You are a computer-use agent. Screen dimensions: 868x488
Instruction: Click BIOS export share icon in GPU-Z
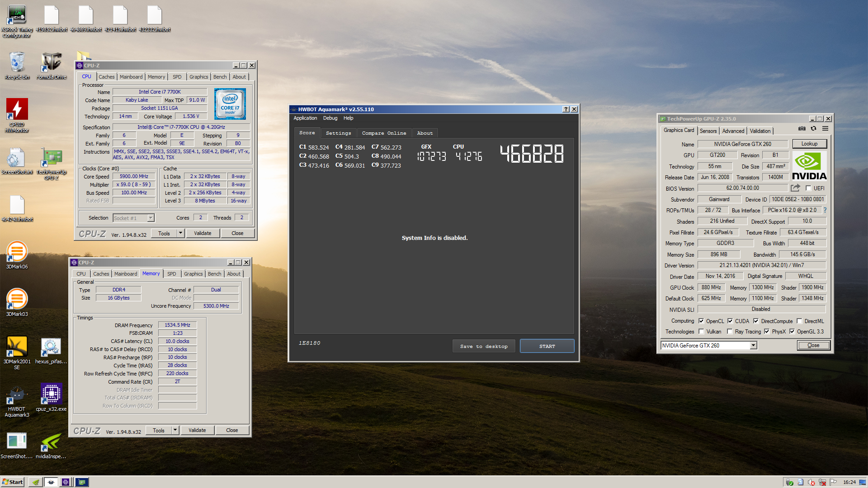coord(796,188)
